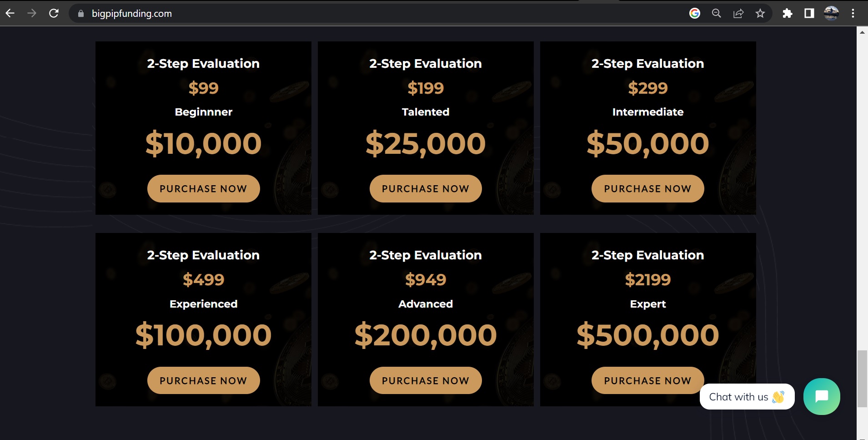The image size is (868, 440).
Task: Click the share page icon
Action: point(738,13)
